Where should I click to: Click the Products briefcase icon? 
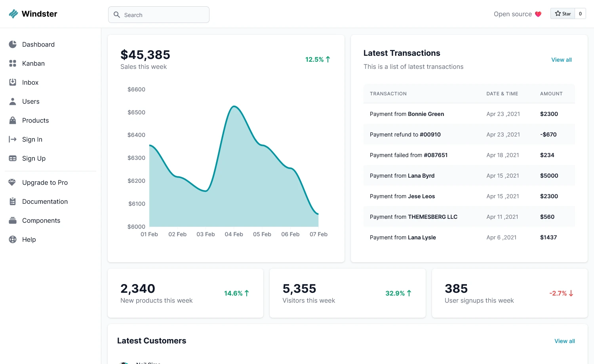13,120
